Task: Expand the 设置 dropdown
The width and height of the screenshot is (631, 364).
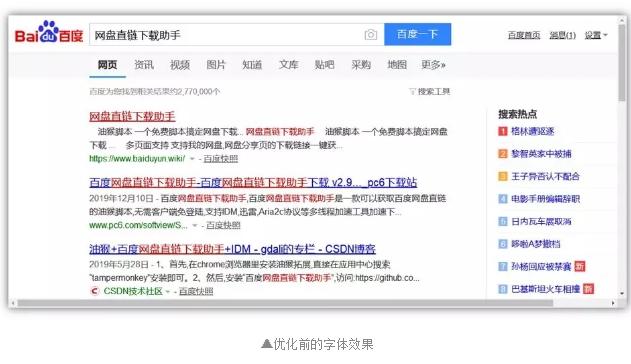Action: coord(596,35)
